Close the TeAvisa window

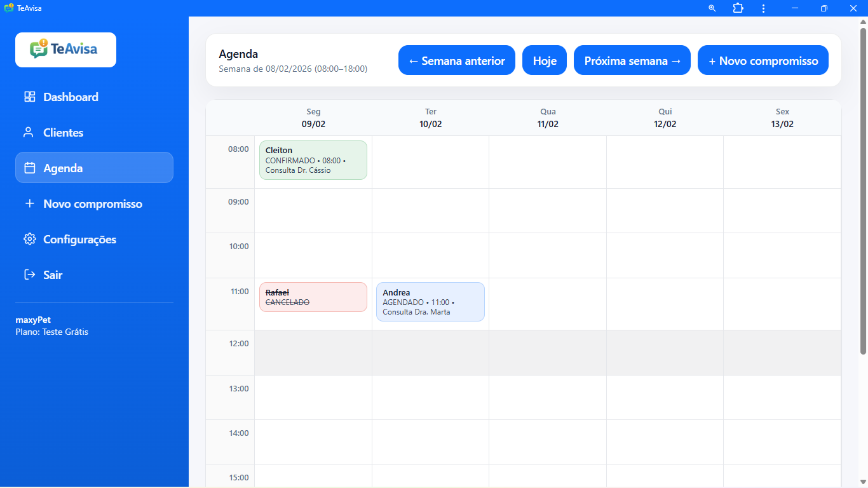pos(853,8)
